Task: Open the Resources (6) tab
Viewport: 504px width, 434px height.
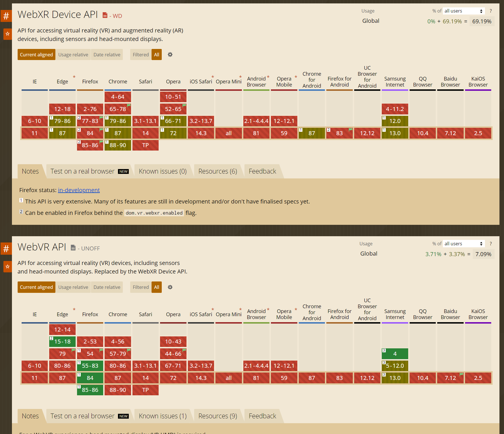Action: click(x=218, y=171)
